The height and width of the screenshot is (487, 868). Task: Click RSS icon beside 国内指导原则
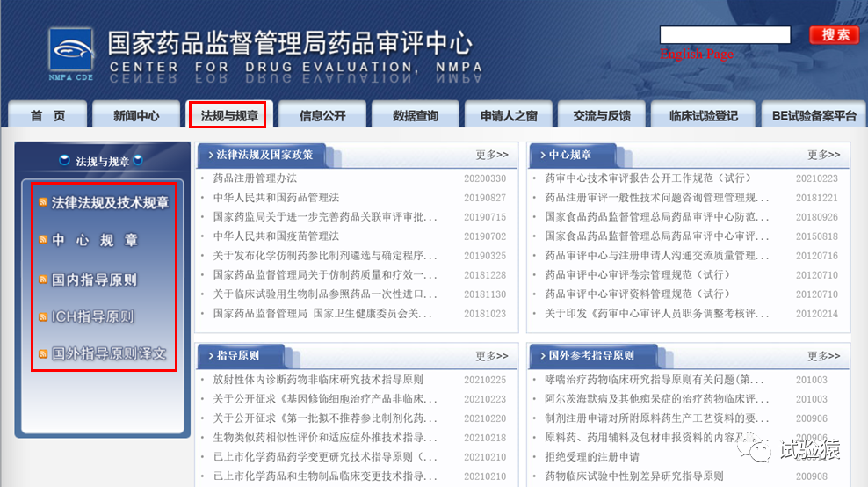click(43, 280)
